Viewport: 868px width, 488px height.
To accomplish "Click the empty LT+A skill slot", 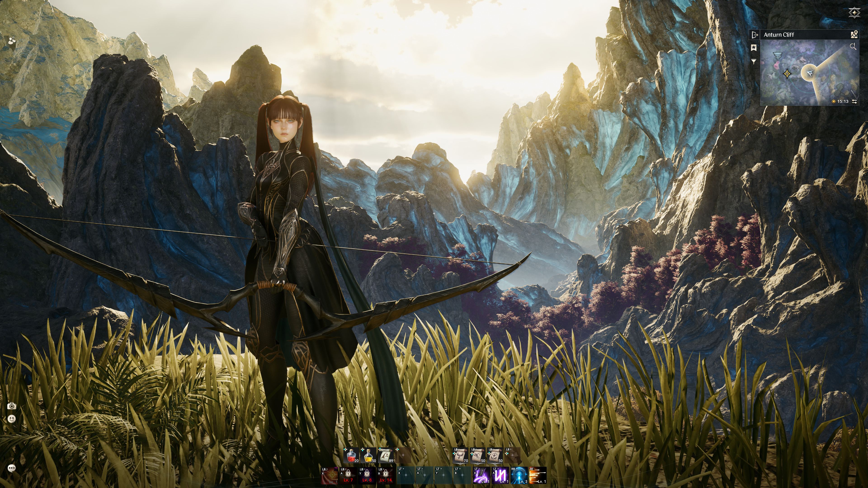I will click(x=425, y=476).
